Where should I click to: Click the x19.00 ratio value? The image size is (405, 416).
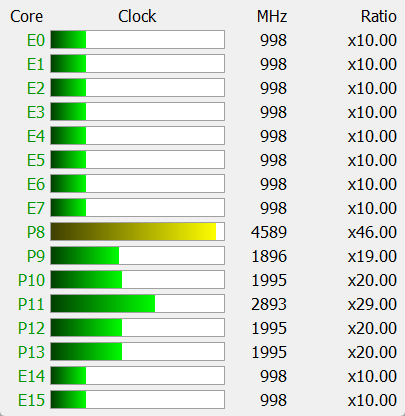(x=372, y=256)
